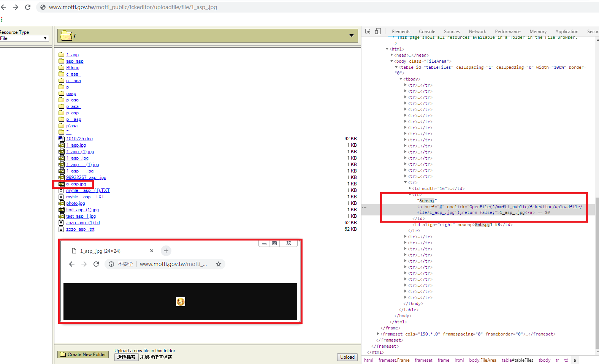This screenshot has height=364, width=599.
Task: Open the Network tab
Action: point(477,32)
